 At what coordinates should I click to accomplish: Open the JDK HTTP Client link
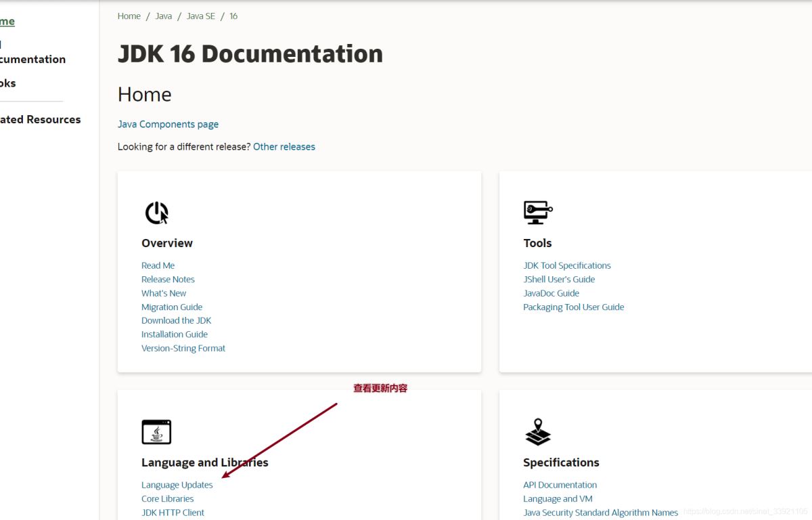coord(173,513)
